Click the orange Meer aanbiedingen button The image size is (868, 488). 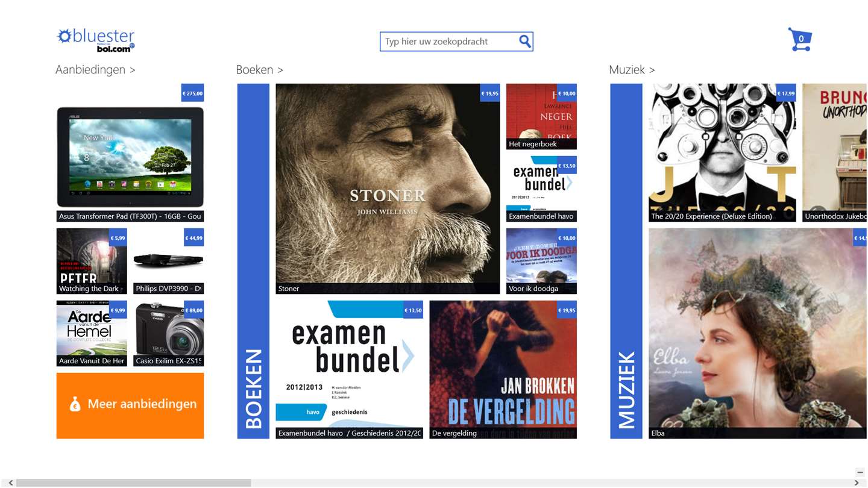click(x=130, y=405)
